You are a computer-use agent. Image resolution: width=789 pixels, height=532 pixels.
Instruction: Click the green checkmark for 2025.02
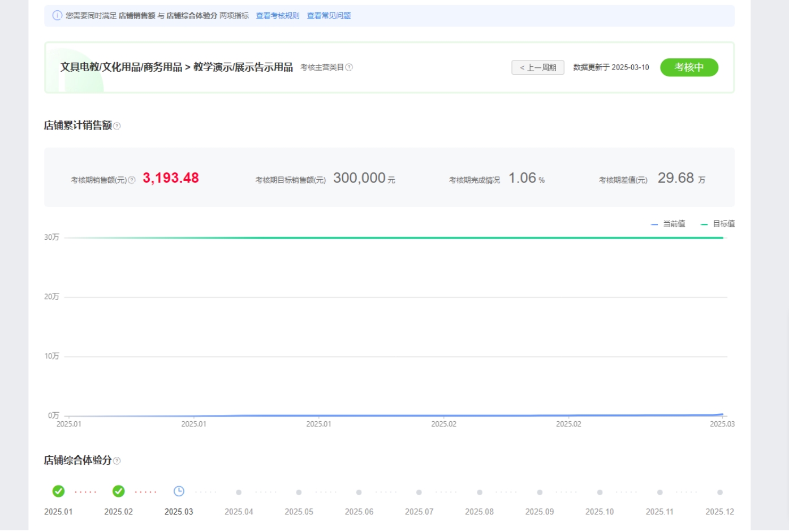(x=119, y=491)
